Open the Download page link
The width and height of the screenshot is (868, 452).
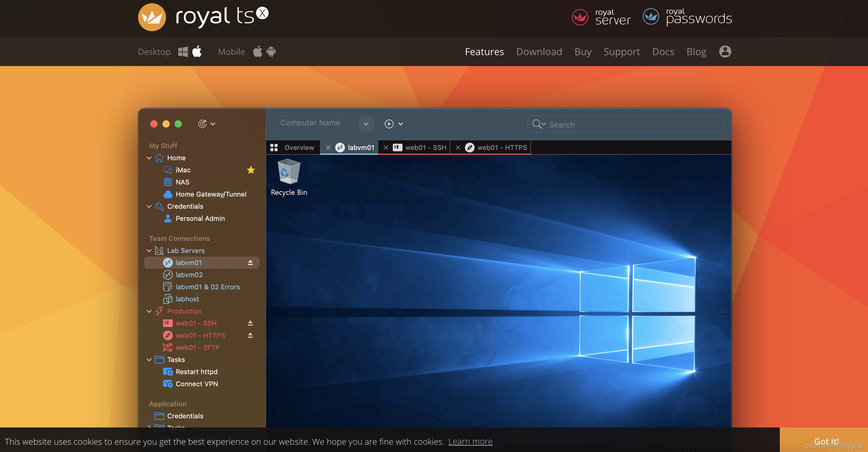click(539, 52)
